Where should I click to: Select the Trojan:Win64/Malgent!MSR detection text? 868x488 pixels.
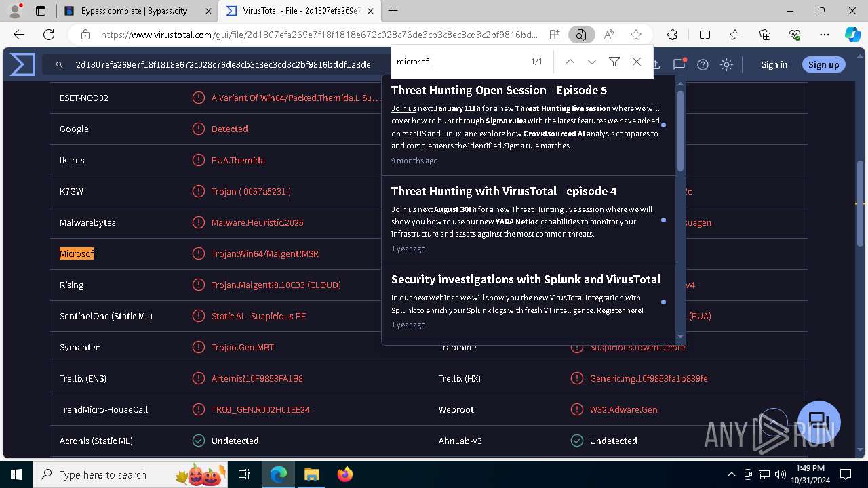[265, 253]
